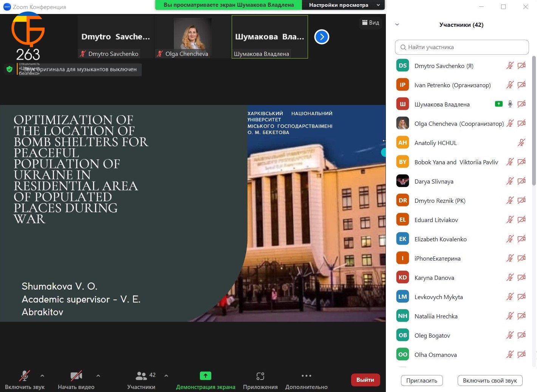The width and height of the screenshot is (537, 392).
Task: Click Karyna Danova's muted microphone icon
Action: pos(510,278)
